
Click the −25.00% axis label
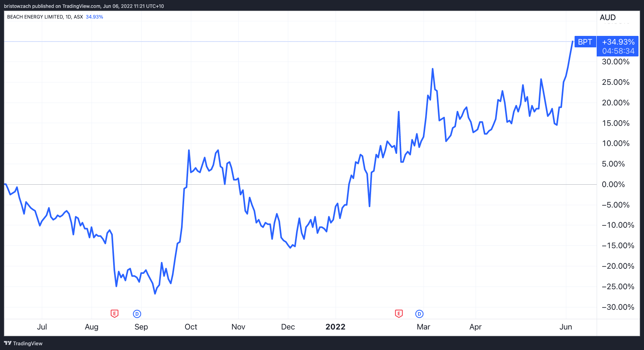coord(618,286)
